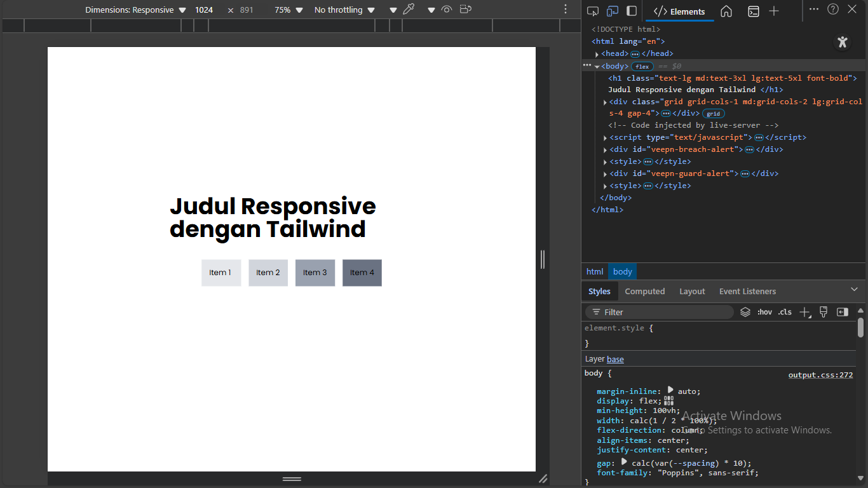Viewport: 868px width, 488px height.
Task: Toggle the DevTools sidebar dock icon
Action: 632,11
